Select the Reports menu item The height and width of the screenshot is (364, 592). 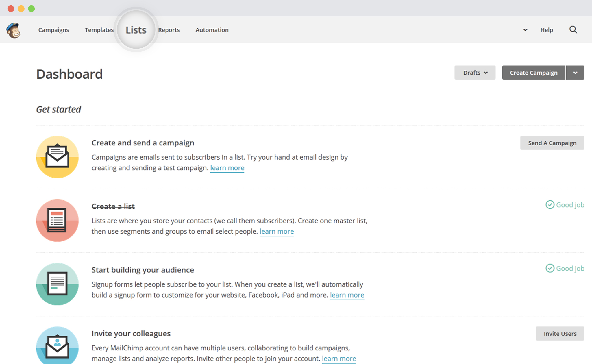click(x=168, y=30)
